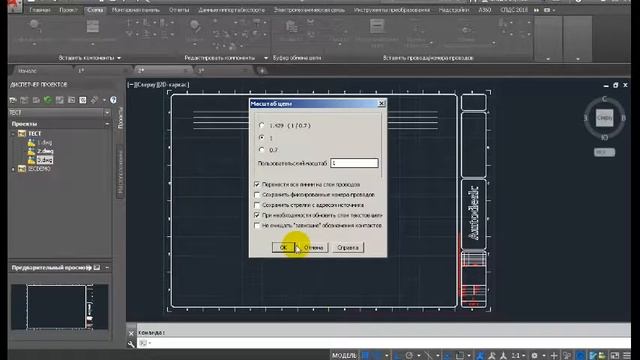
Task: Toggle 'Сохранить фиксированные номера проводов' checkbox
Action: coord(257,195)
